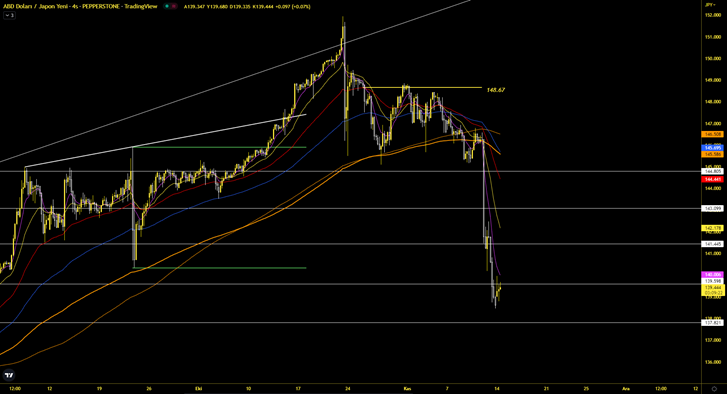Click the current price 139.444 countdown label
The image size is (727, 394).
pyautogui.click(x=713, y=290)
